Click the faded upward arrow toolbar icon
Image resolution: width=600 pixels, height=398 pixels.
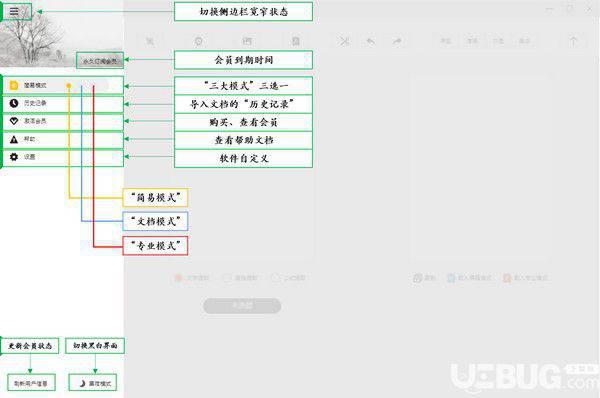pos(573,41)
